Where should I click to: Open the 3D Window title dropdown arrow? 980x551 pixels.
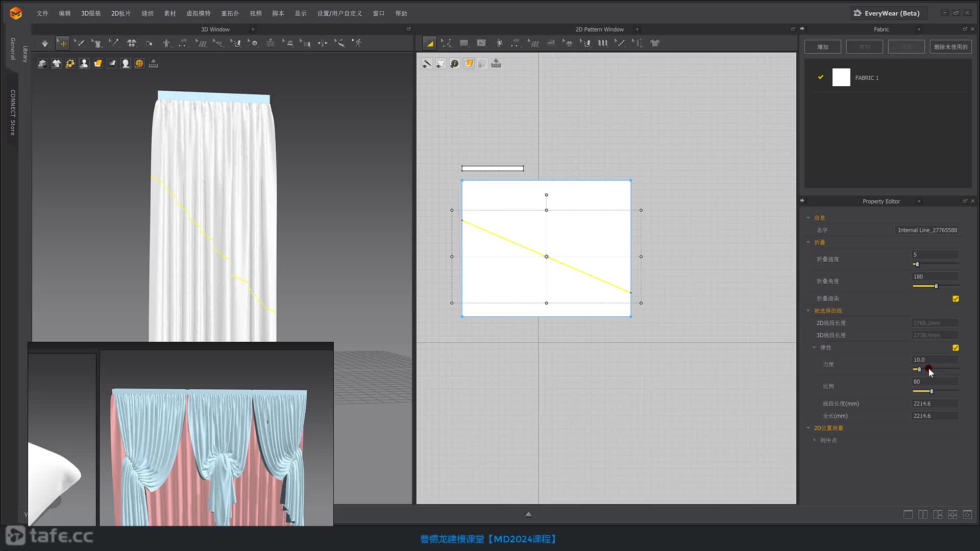(253, 30)
